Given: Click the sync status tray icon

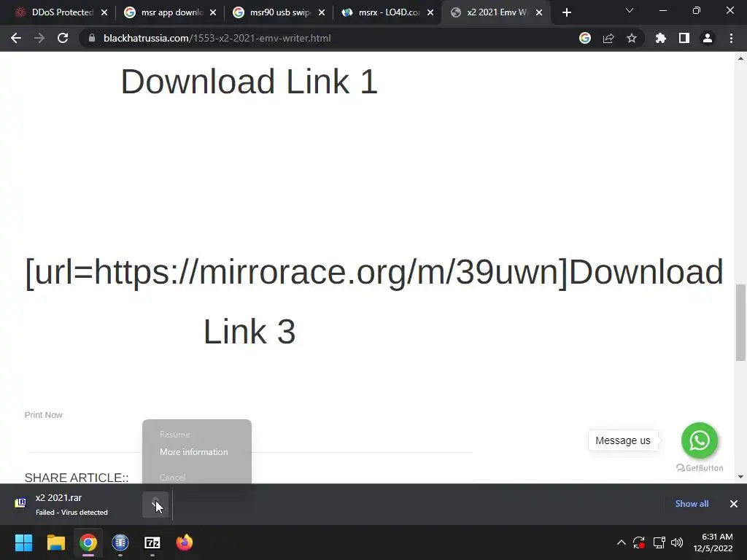Looking at the screenshot, I should (x=639, y=542).
